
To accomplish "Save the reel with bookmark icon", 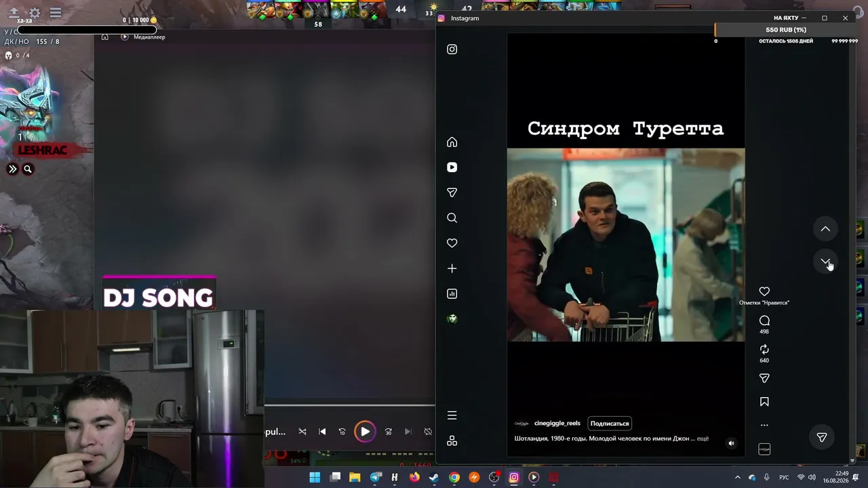I will (x=764, y=402).
